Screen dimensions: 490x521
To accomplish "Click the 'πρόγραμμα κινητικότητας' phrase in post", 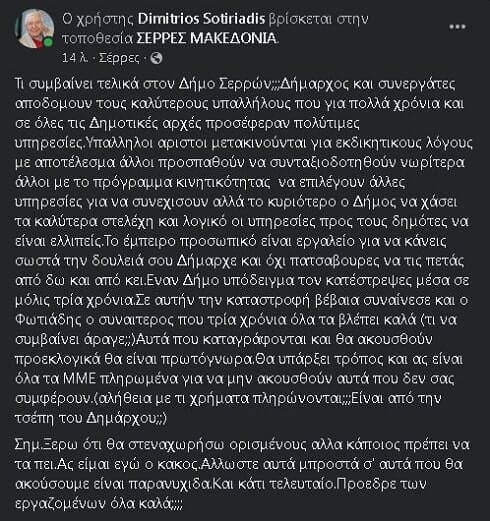I will [x=182, y=183].
